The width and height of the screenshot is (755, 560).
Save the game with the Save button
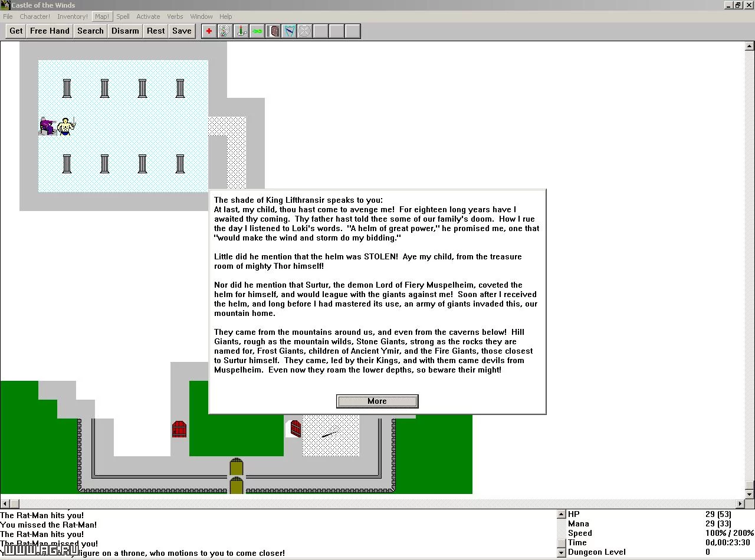pos(182,31)
